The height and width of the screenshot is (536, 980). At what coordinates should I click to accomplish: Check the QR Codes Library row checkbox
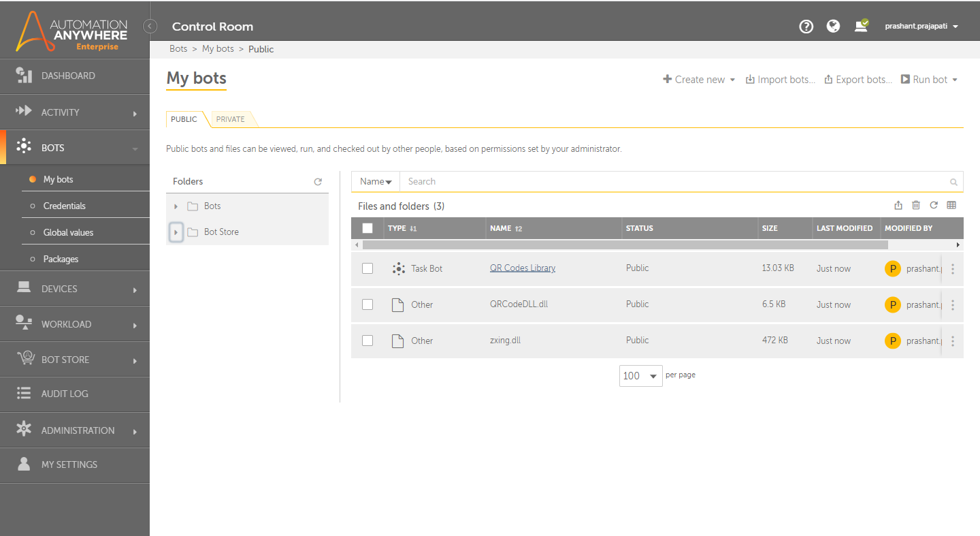(x=367, y=269)
